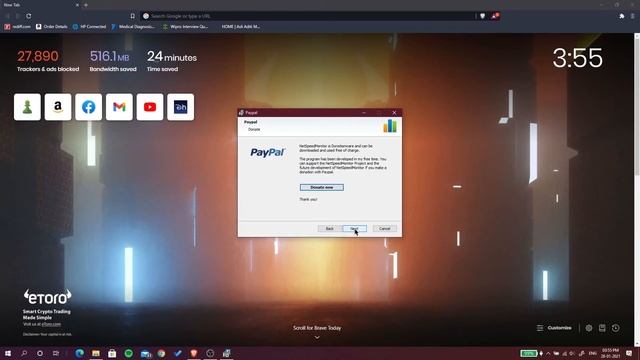Open the Customize dashboard menu
Image resolution: width=640 pixels, height=360 pixels.
click(x=554, y=328)
